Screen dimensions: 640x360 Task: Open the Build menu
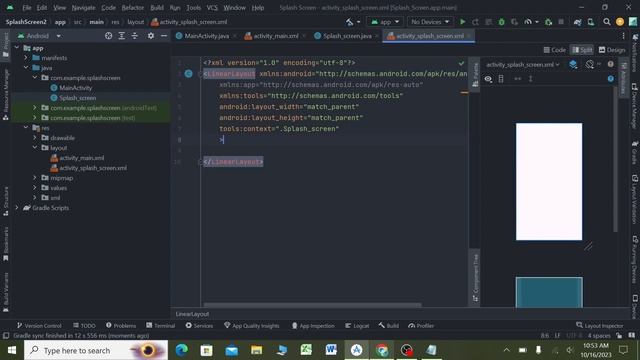[157, 7]
